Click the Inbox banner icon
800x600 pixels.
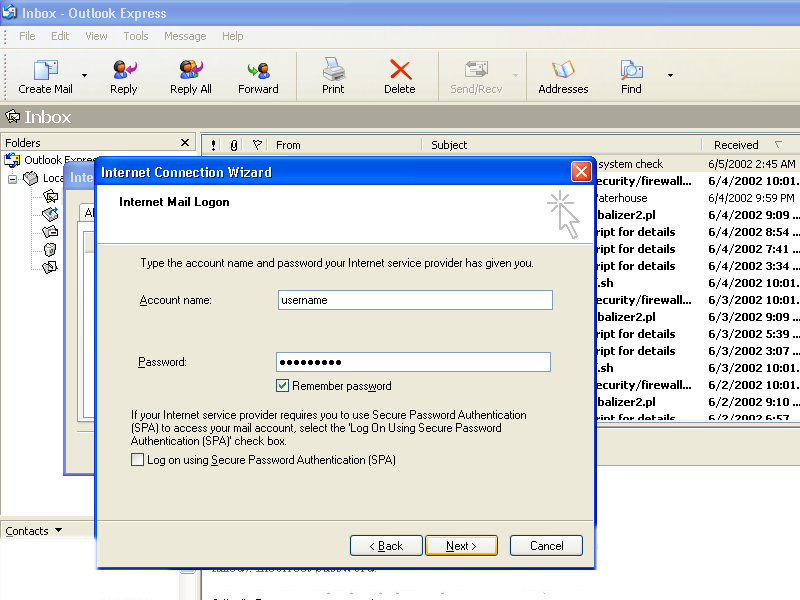13,117
